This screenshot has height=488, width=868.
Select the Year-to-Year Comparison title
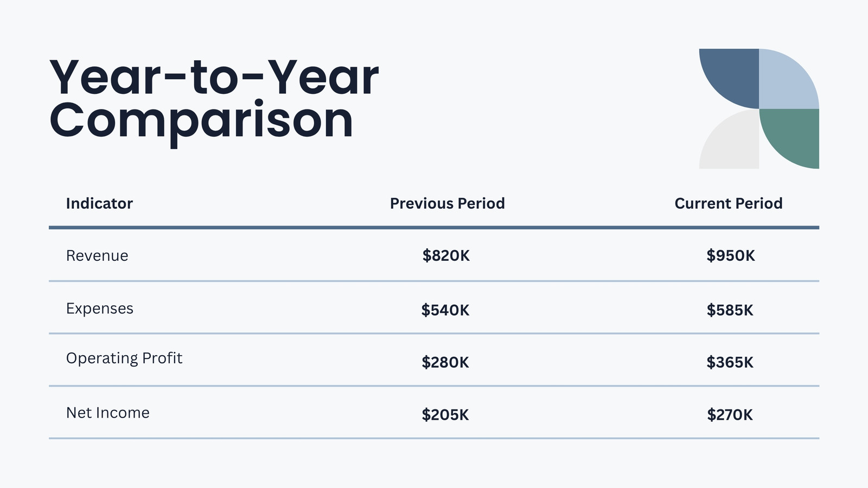pyautogui.click(x=214, y=100)
